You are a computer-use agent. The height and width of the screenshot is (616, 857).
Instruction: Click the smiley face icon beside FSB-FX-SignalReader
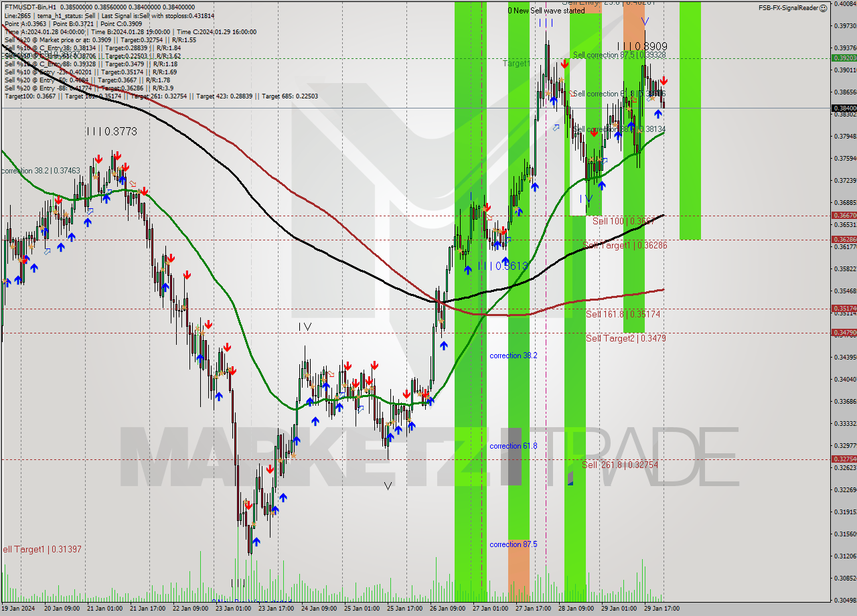click(x=823, y=8)
